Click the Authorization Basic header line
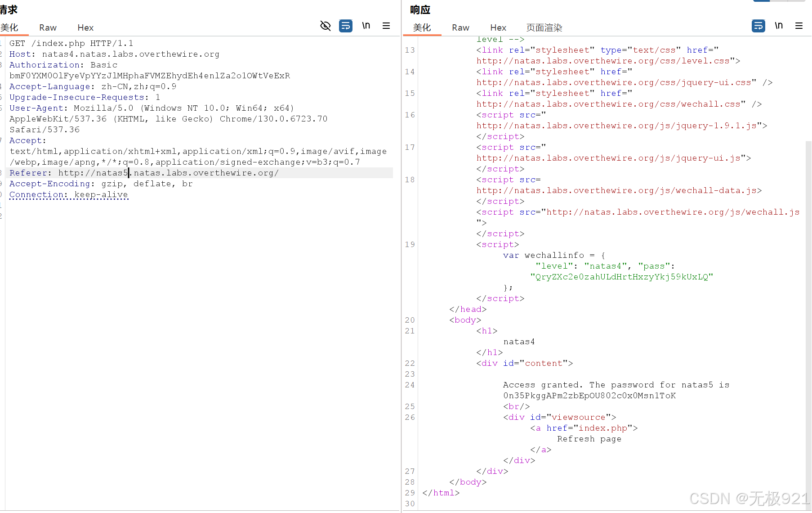 click(x=63, y=65)
